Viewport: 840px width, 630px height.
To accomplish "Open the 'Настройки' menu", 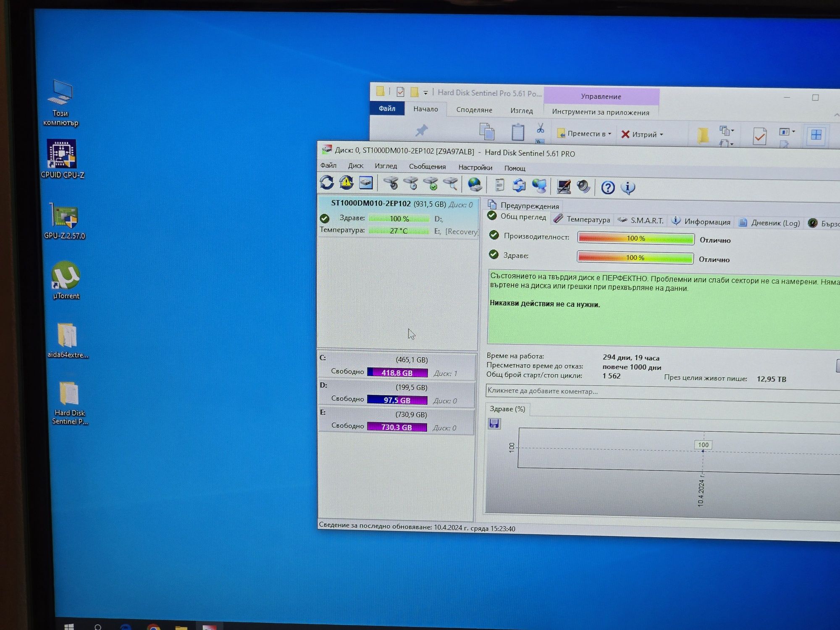I will [x=475, y=167].
